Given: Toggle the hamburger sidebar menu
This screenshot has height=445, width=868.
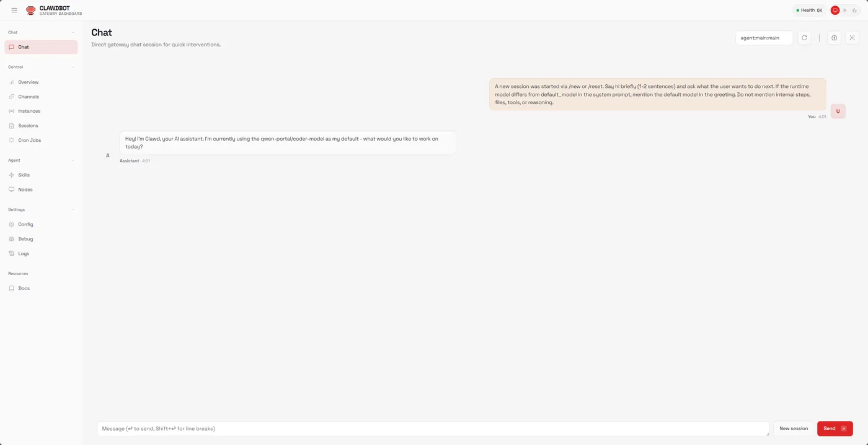Looking at the screenshot, I should tap(14, 11).
